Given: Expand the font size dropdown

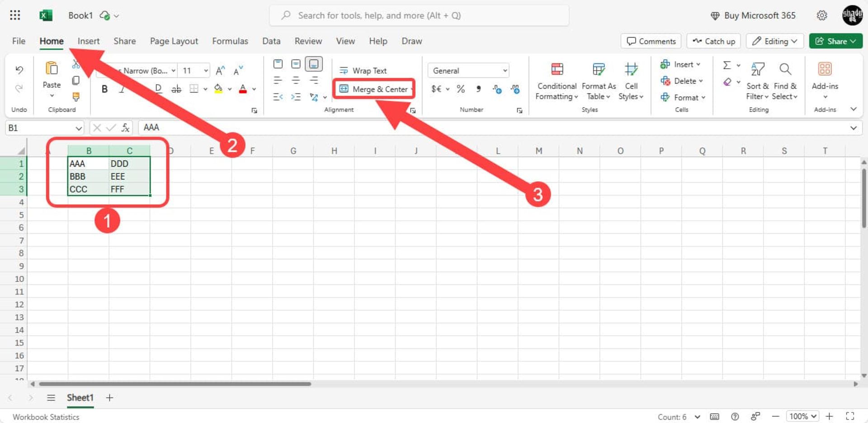Looking at the screenshot, I should 206,70.
